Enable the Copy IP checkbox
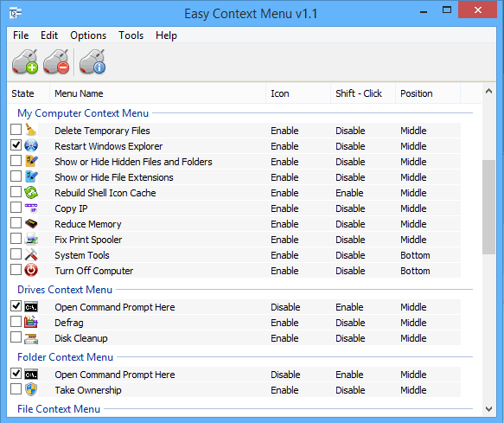 [16, 208]
